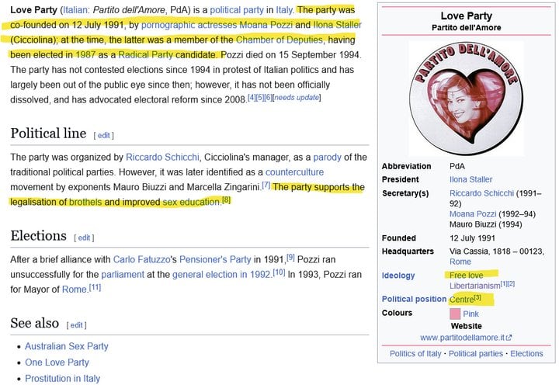The height and width of the screenshot is (392, 559).
Task: Open the Pensioner's Party link
Action: (245, 258)
